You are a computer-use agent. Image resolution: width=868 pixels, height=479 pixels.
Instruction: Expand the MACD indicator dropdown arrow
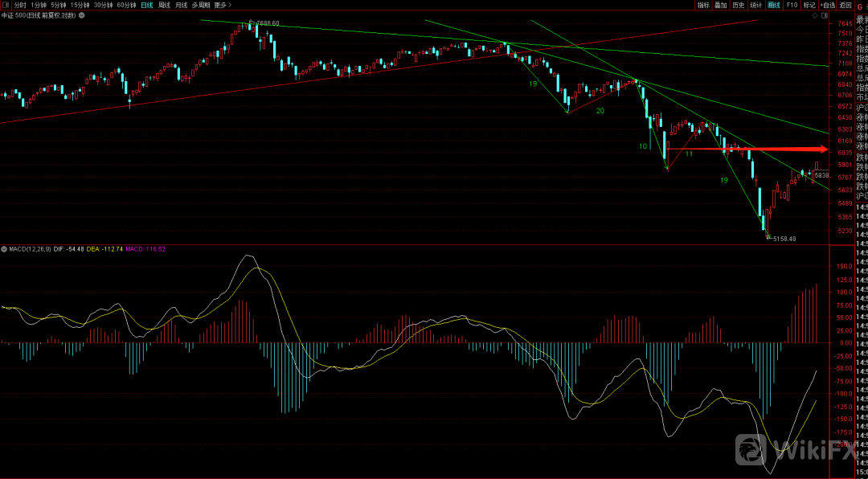tap(3, 249)
